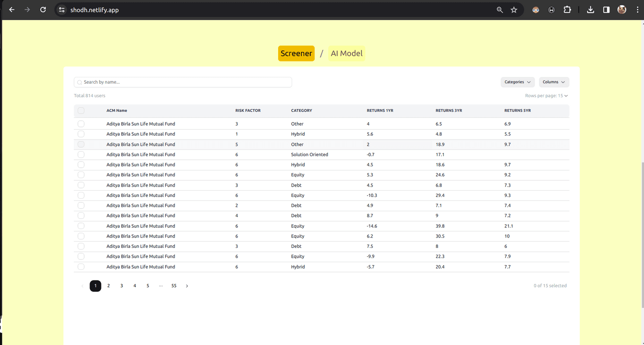This screenshot has height=345, width=644.
Task: Go to page 4
Action: click(x=135, y=286)
